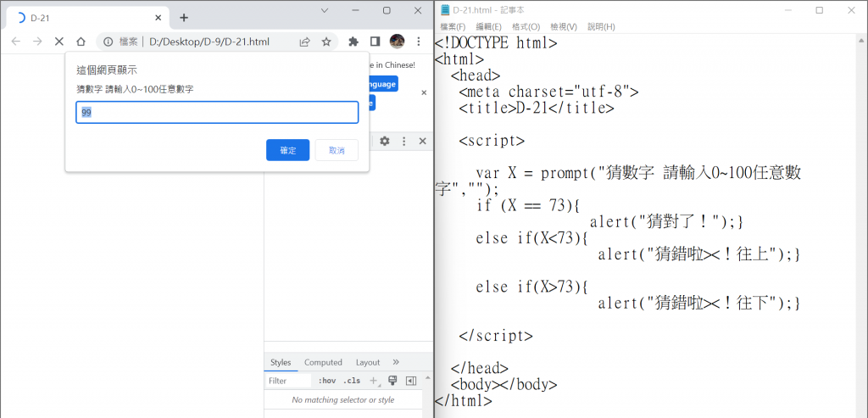Switch to the Computed tab in DevTools
Screen dimensions: 868x418
pos(323,362)
